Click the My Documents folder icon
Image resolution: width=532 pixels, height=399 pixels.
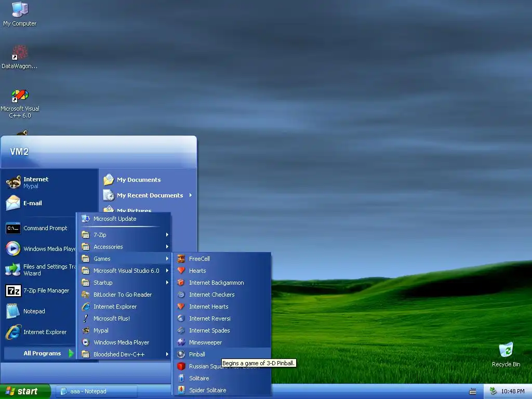tap(109, 180)
